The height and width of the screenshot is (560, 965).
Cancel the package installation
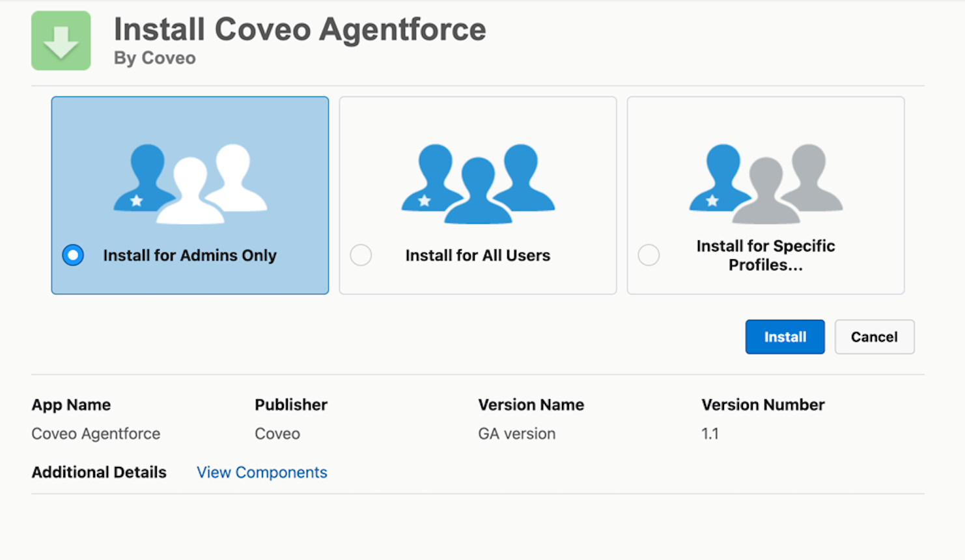[x=874, y=337]
